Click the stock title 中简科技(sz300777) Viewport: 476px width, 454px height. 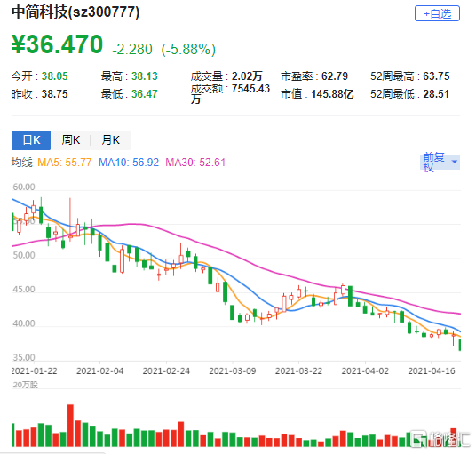tap(75, 12)
